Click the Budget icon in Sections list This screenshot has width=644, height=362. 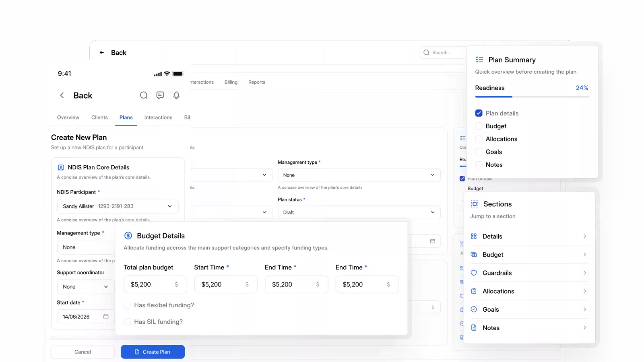point(474,255)
